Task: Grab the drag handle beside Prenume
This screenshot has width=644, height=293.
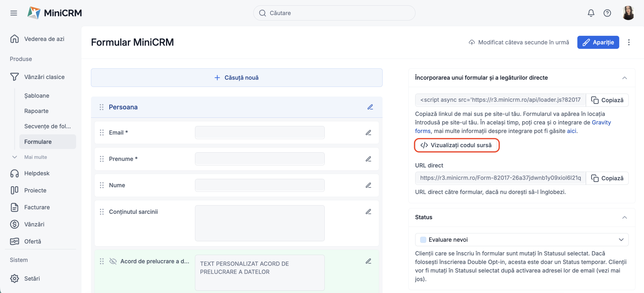Action: click(102, 159)
